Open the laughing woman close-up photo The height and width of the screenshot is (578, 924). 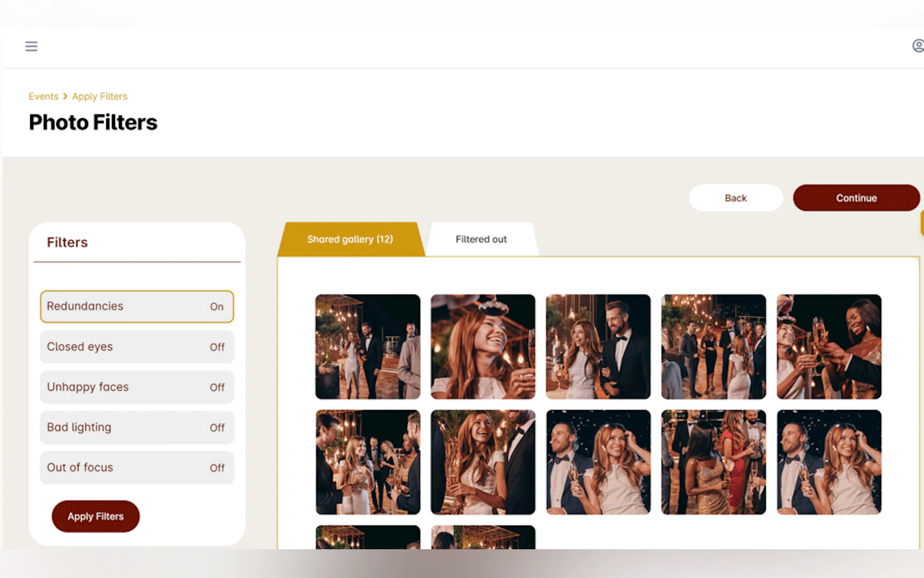coord(483,347)
